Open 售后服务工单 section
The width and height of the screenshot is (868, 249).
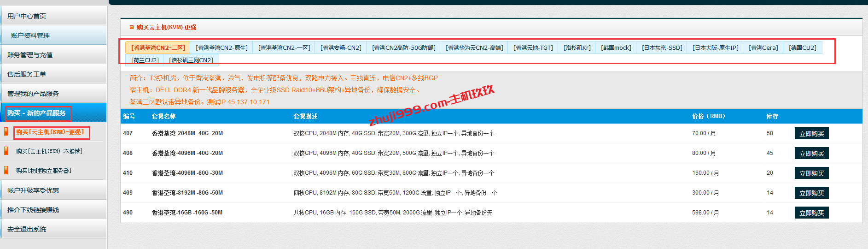[x=53, y=74]
